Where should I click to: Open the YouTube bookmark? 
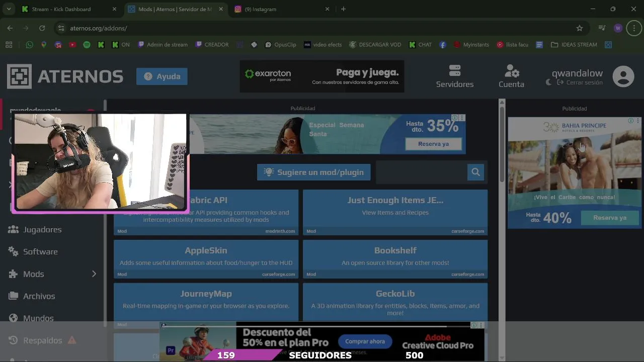pyautogui.click(x=72, y=45)
